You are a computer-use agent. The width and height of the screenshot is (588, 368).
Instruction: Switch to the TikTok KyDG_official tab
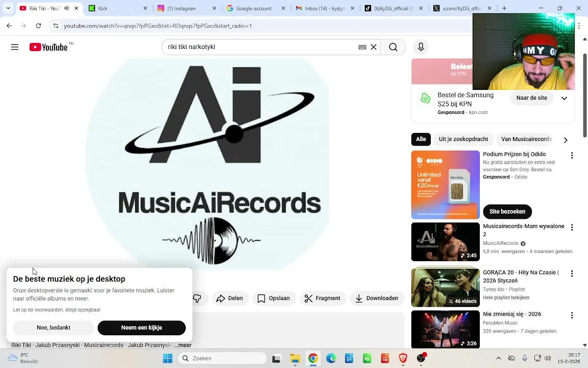(x=394, y=8)
